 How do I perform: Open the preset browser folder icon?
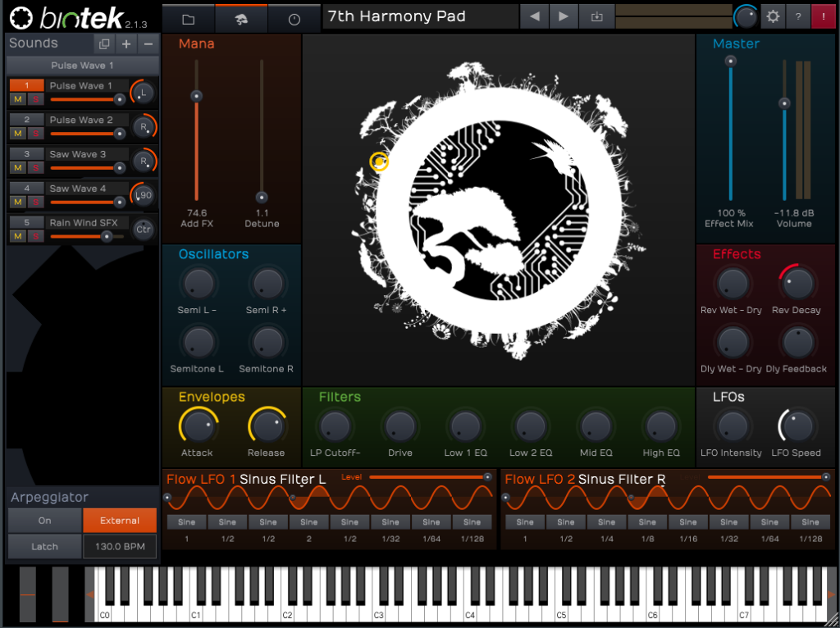tap(188, 18)
